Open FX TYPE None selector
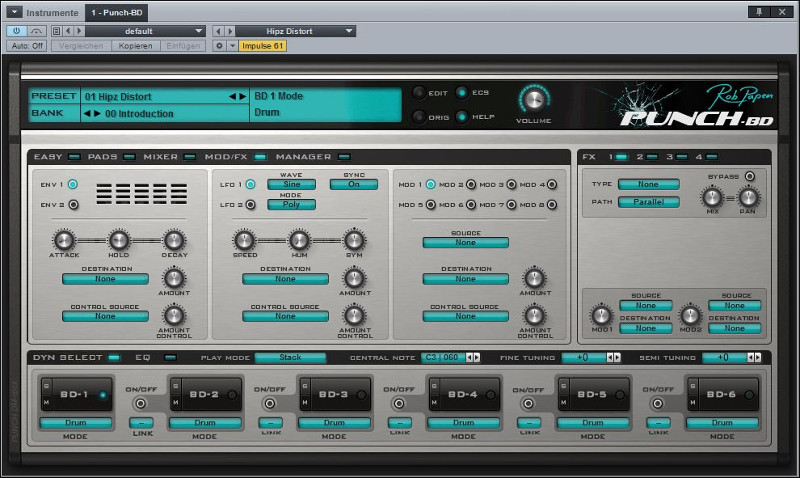This screenshot has height=478, width=800. point(648,184)
